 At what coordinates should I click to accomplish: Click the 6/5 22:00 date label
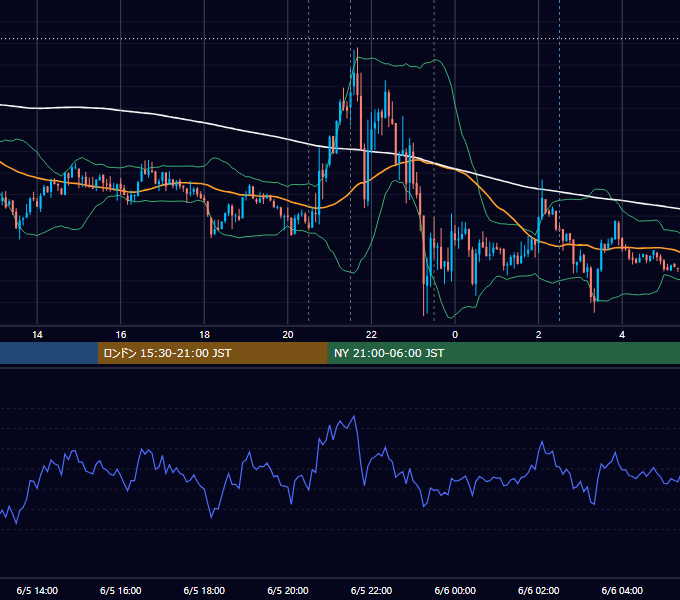pos(371,590)
